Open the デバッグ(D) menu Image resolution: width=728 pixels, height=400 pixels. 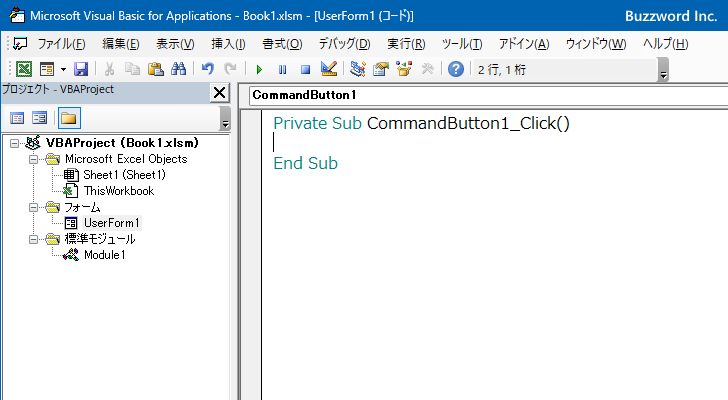coord(344,44)
